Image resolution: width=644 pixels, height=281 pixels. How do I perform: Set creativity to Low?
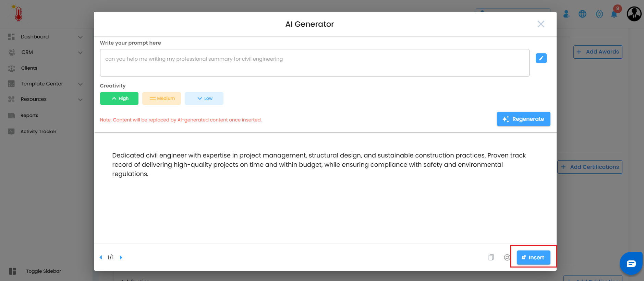(x=204, y=98)
